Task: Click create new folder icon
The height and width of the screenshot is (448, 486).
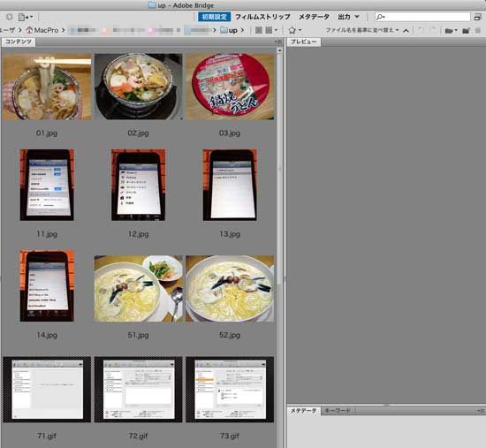Action: (466, 30)
